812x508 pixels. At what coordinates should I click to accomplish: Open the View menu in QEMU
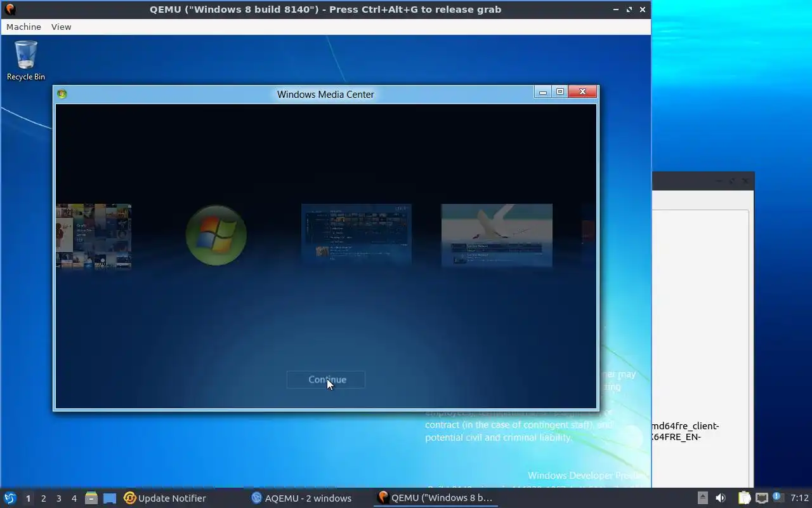(61, 27)
